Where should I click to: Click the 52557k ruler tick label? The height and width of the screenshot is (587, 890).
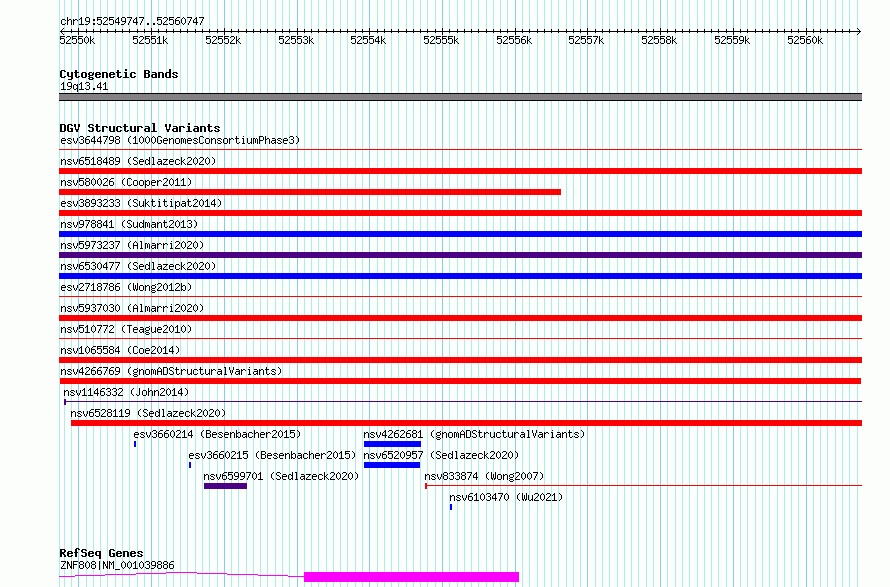[x=586, y=40]
